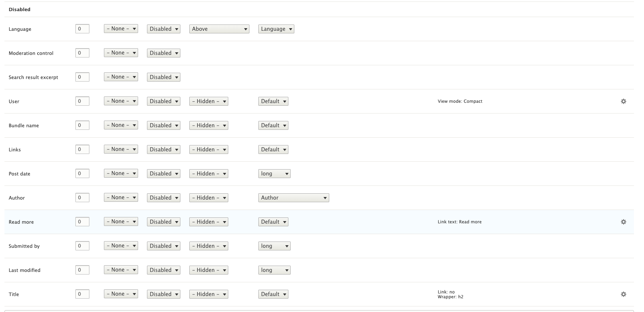The image size is (644, 312).
Task: Open Links region Disabled dropdown
Action: click(x=163, y=150)
